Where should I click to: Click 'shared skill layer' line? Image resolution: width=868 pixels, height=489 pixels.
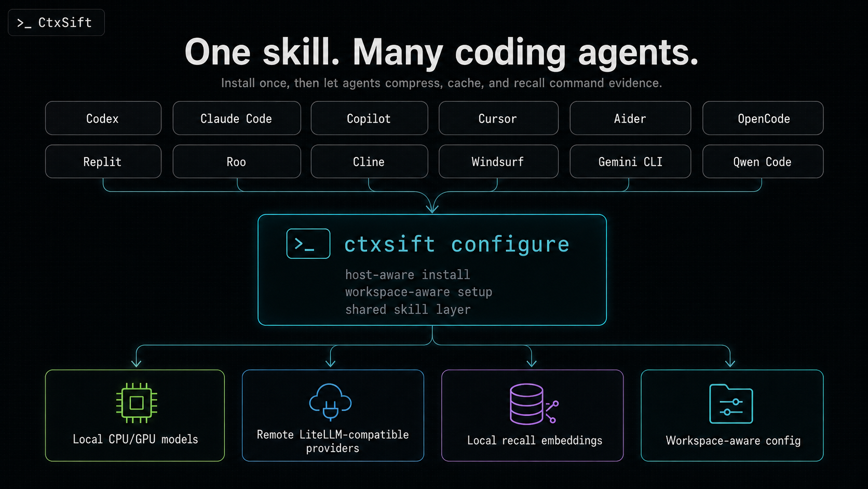click(408, 309)
